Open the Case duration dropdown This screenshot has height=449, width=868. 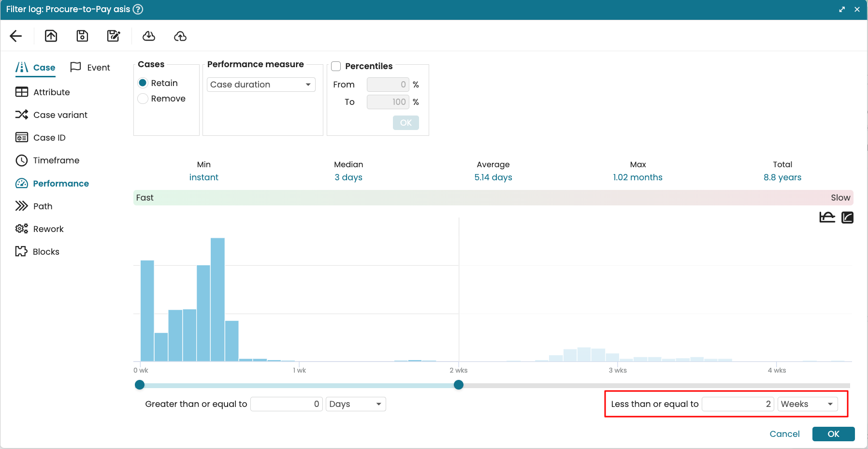pyautogui.click(x=261, y=85)
